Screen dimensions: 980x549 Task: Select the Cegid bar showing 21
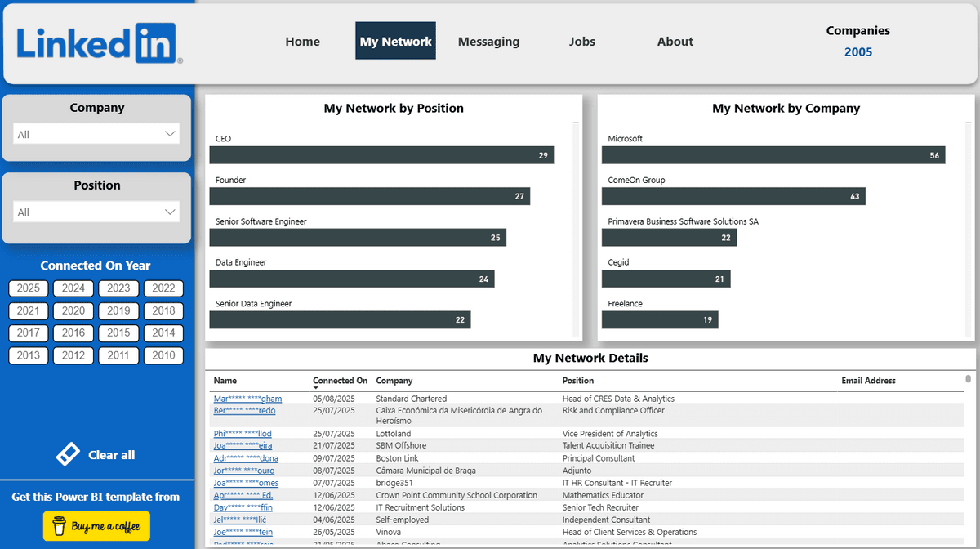click(x=666, y=279)
